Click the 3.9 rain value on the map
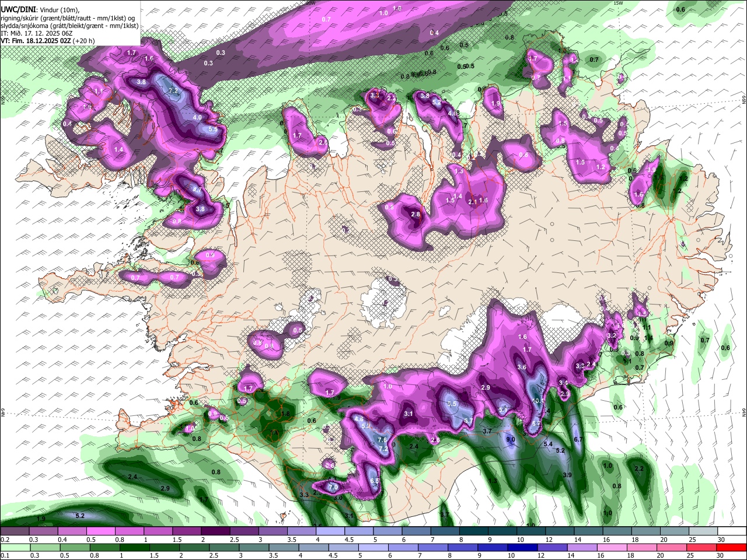 [x=567, y=475]
